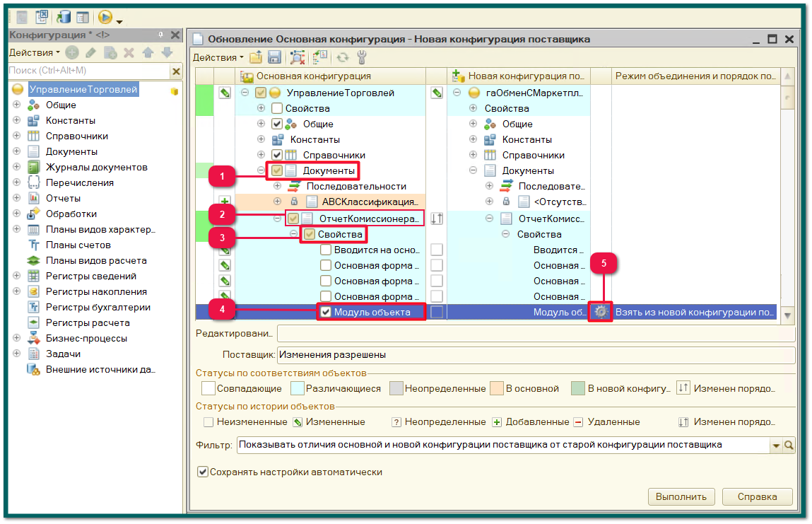The image size is (812, 524).
Task: Select Задачи in the Конфигурация tree
Action: (x=63, y=354)
